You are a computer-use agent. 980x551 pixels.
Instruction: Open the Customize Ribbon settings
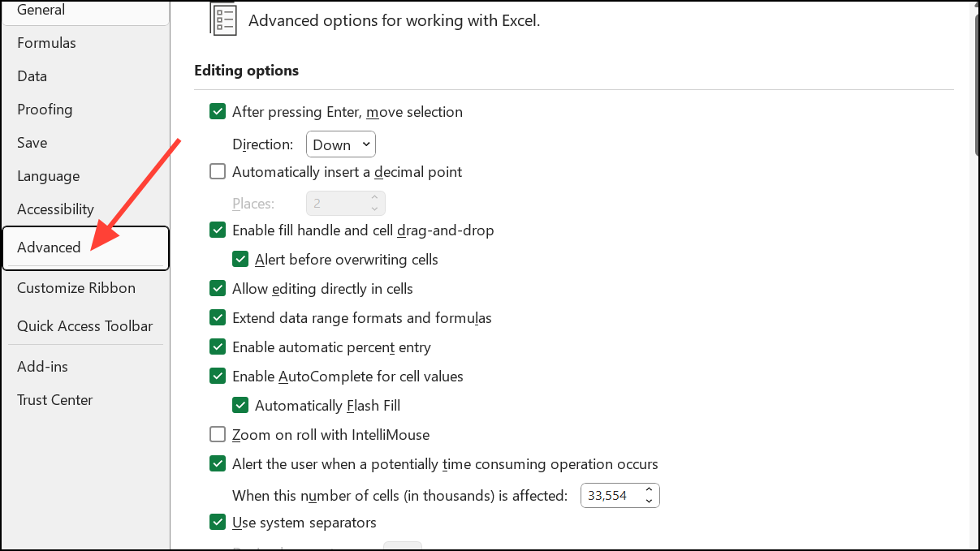point(76,287)
